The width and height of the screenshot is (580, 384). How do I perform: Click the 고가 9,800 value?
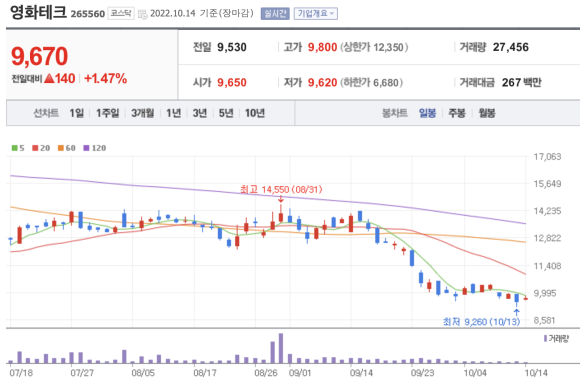pos(322,47)
